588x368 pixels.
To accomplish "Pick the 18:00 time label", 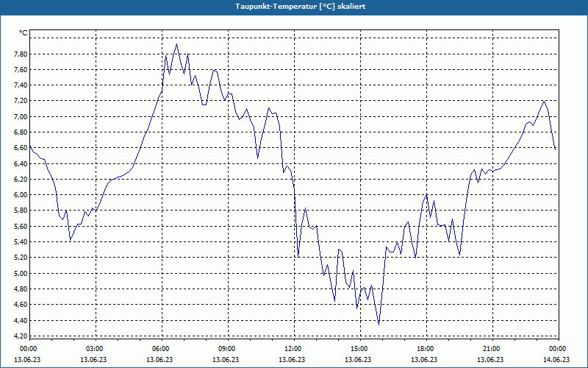I will click(426, 349).
